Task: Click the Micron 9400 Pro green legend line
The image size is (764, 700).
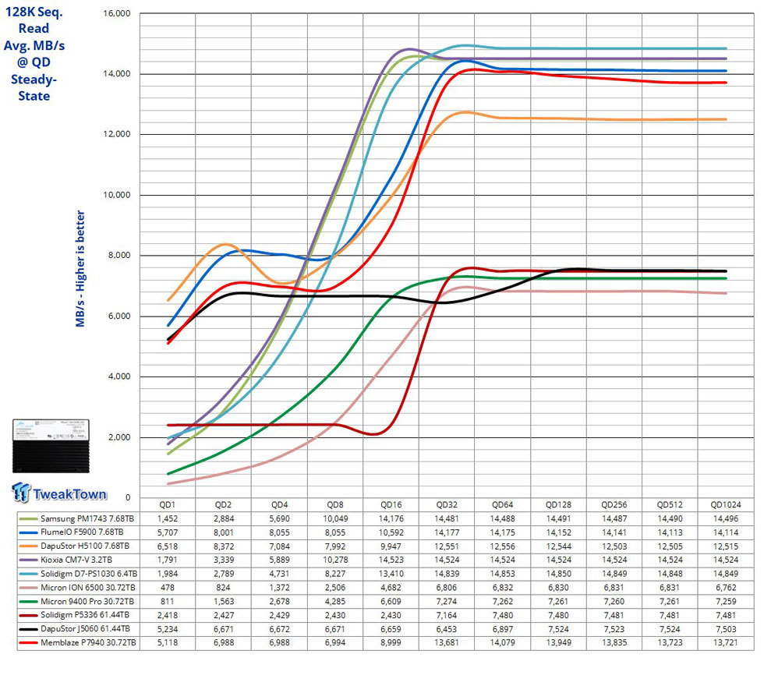Action: point(28,602)
